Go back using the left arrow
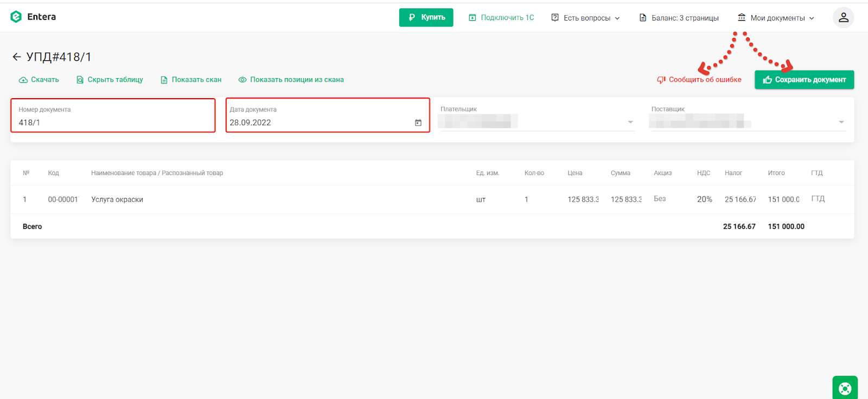This screenshot has width=868, height=399. pyautogui.click(x=16, y=57)
